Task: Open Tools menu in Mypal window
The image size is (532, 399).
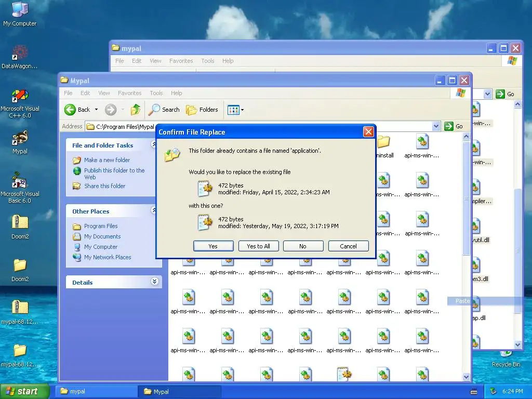Action: (x=156, y=93)
